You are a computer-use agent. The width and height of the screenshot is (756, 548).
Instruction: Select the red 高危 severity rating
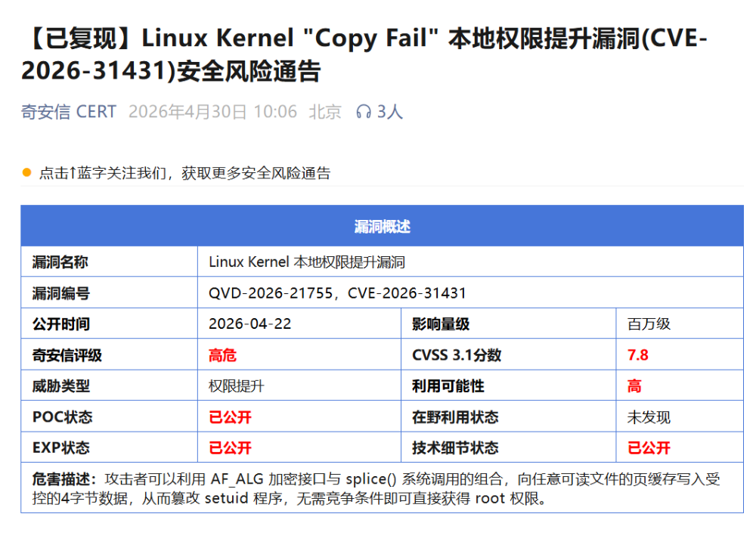tap(222, 354)
